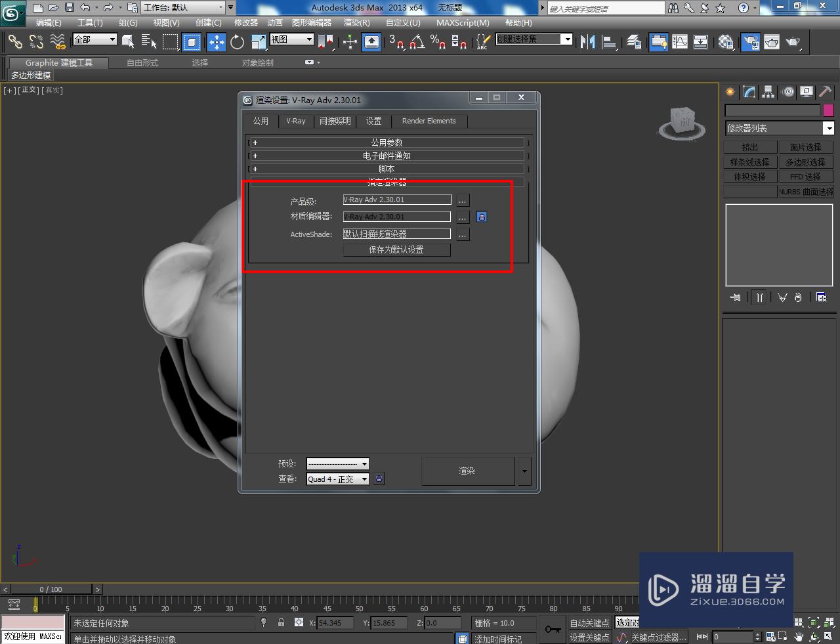
Task: Click the Mirror tool icon
Action: (x=588, y=42)
